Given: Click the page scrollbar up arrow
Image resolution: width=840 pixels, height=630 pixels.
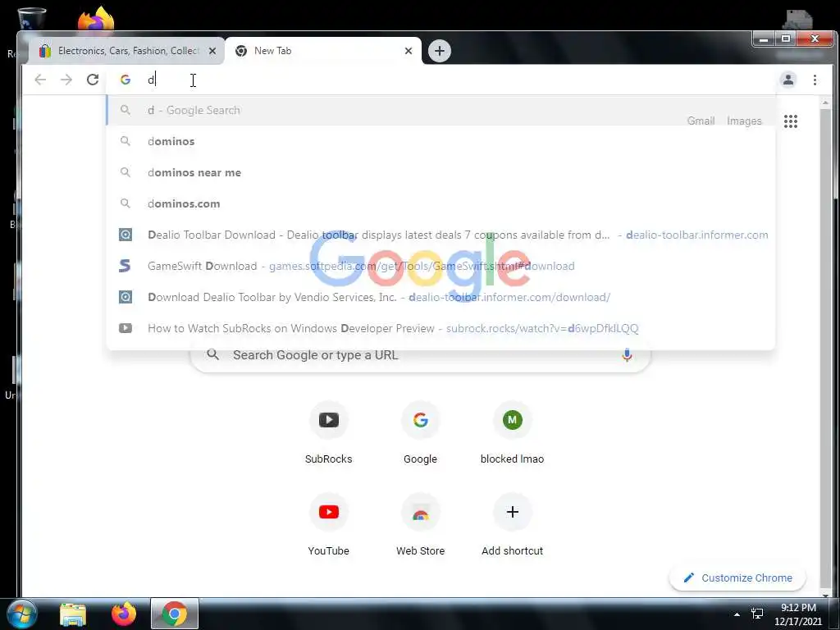Looking at the screenshot, I should point(825,103).
